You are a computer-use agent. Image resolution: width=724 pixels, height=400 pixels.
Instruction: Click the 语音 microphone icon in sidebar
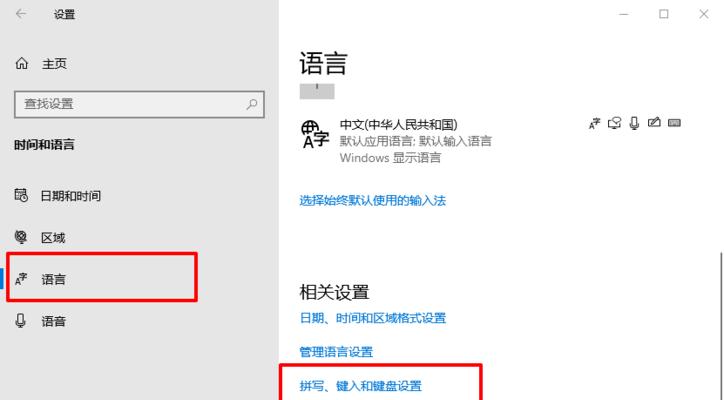tap(21, 321)
